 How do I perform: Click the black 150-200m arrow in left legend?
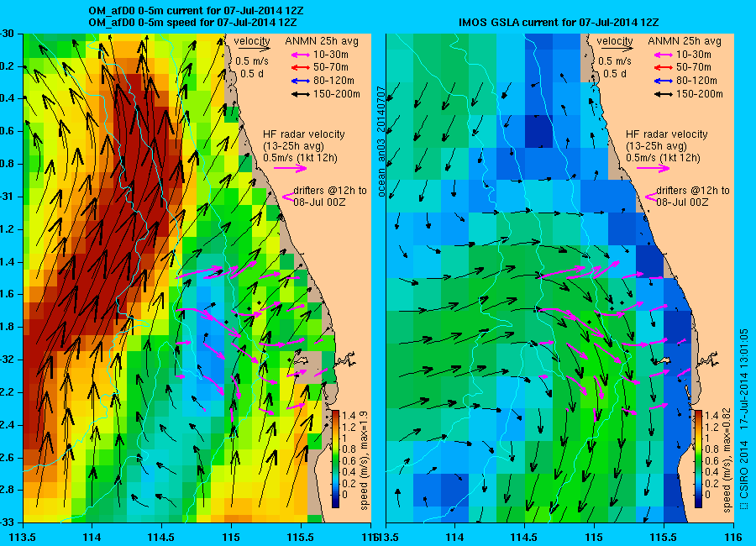(301, 95)
